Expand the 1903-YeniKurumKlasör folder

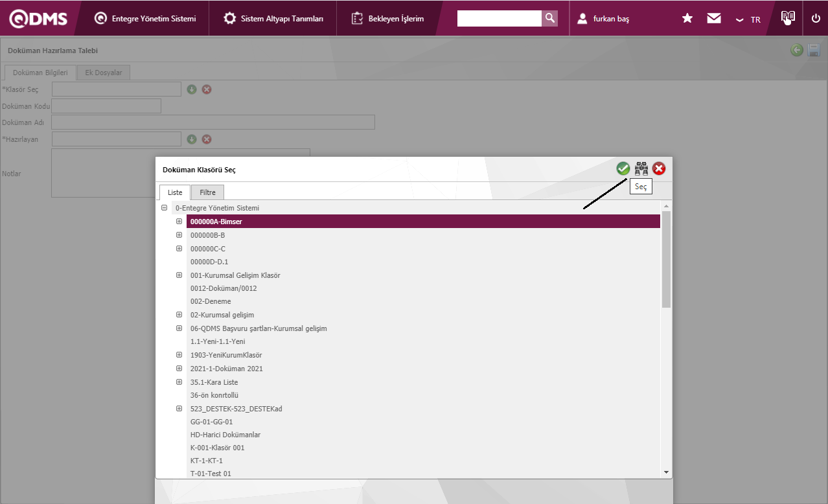pyautogui.click(x=179, y=355)
